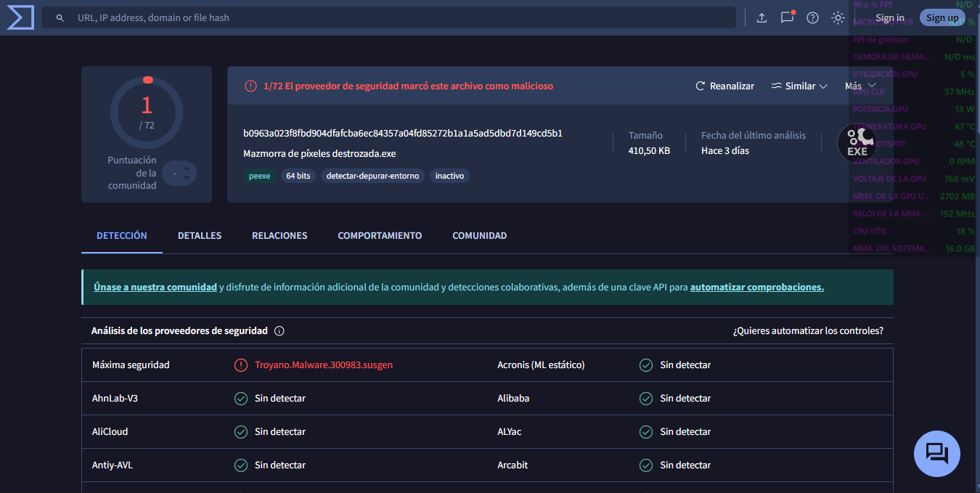Click the Arcabit vendor name
Screen dimensions: 980x493
pyautogui.click(x=513, y=465)
